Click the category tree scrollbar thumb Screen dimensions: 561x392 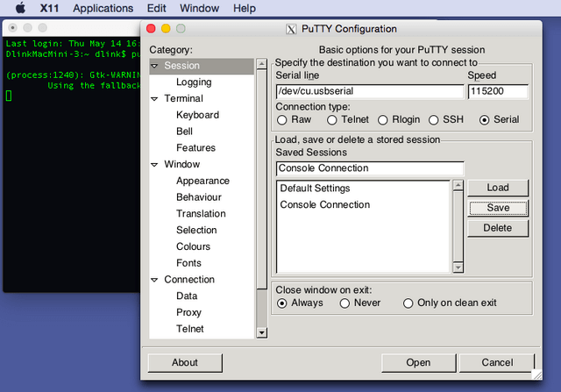click(261, 179)
